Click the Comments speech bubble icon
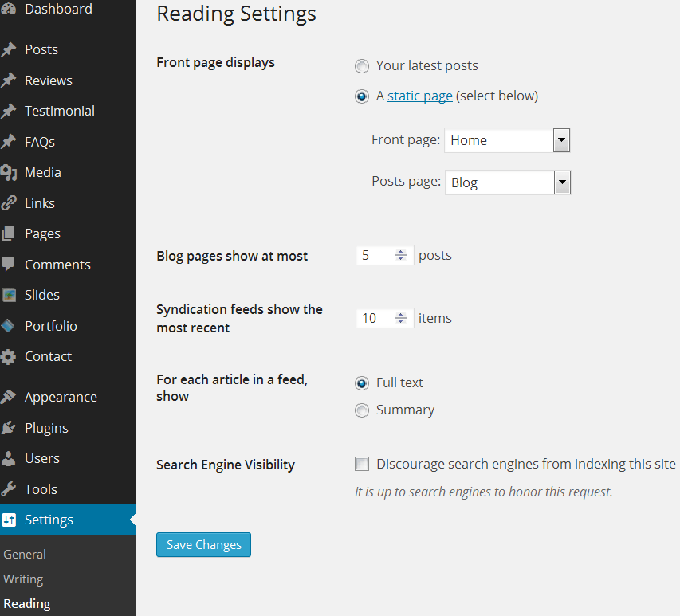This screenshot has height=616, width=680. [8, 265]
